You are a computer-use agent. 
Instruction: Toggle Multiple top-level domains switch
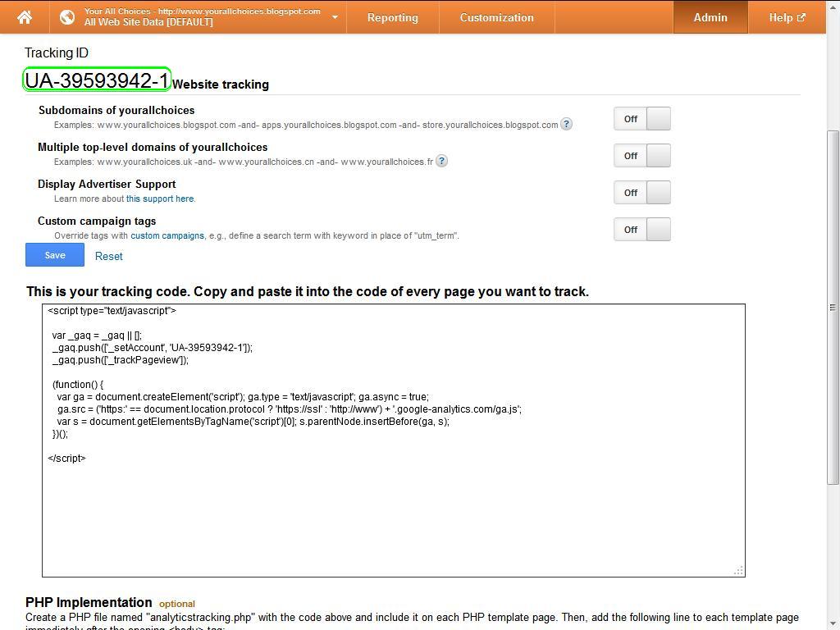(x=641, y=155)
